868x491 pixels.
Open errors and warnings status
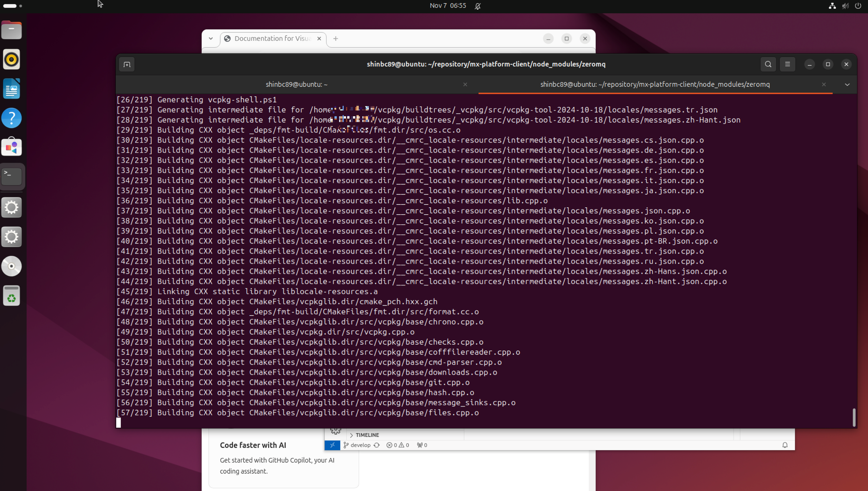point(397,445)
